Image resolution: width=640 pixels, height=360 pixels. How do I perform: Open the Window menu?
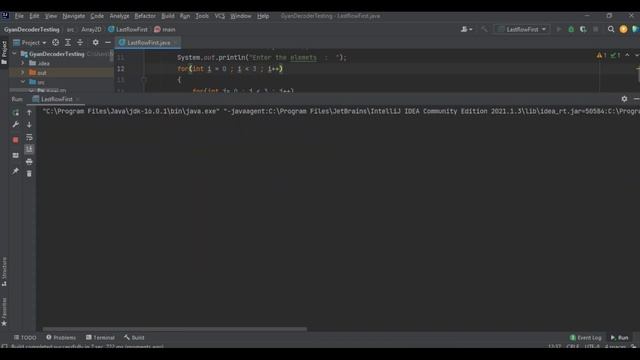pos(241,16)
